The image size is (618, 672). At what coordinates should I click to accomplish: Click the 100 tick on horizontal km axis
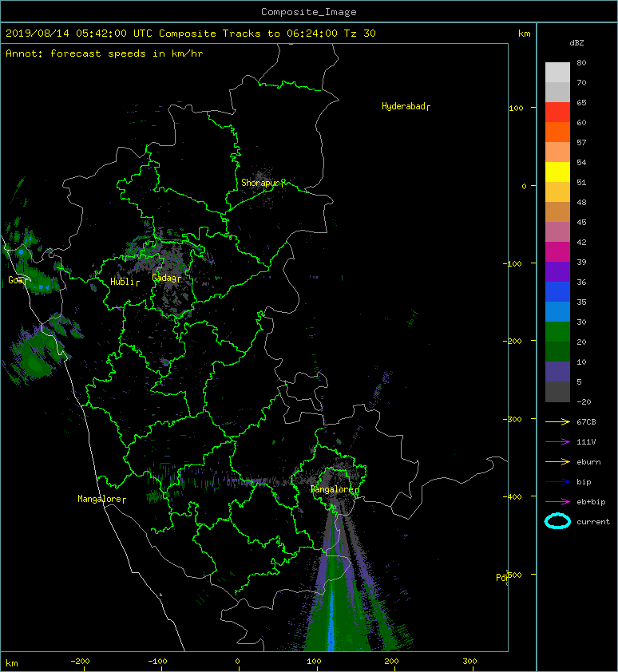click(x=314, y=662)
